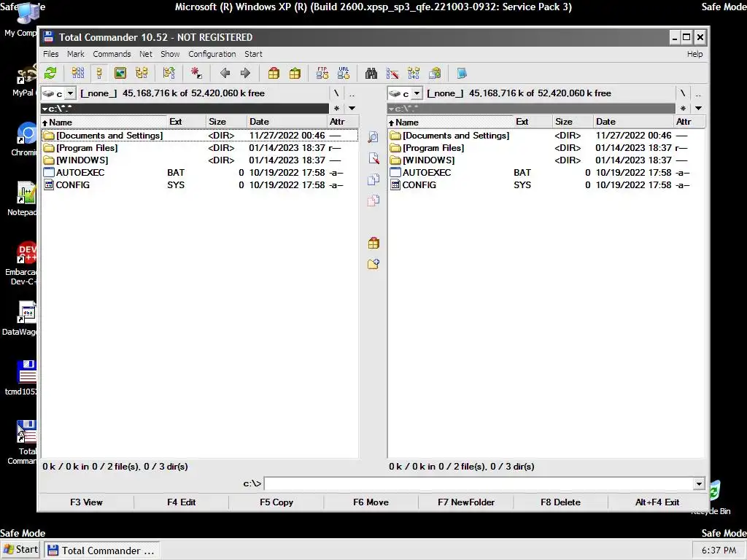Sort left panel by Name column header
Screen dimensions: 747x560
coord(104,122)
